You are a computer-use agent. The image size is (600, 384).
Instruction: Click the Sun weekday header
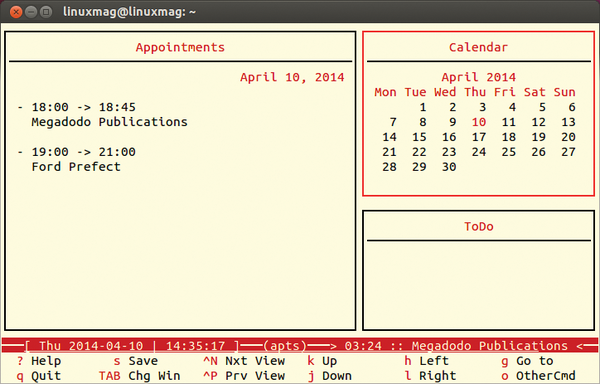coord(564,92)
